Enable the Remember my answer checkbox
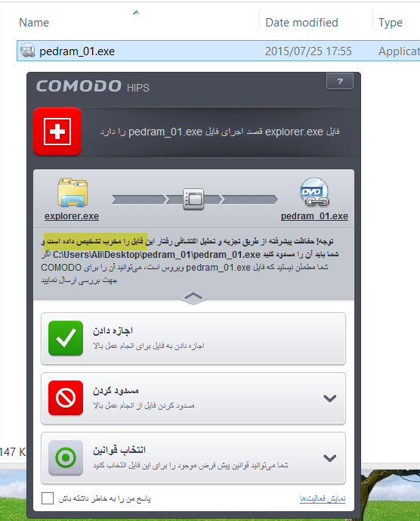This screenshot has width=420, height=521. click(x=48, y=498)
